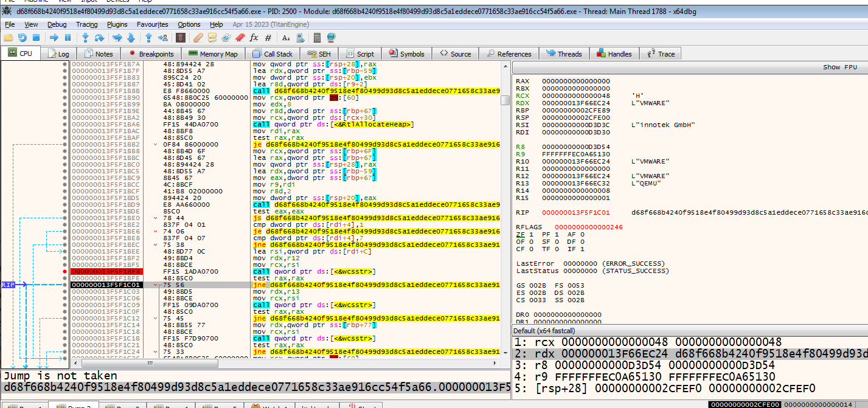Open the Favourites menu
Image resolution: width=868 pixels, height=408 pixels.
point(153,24)
